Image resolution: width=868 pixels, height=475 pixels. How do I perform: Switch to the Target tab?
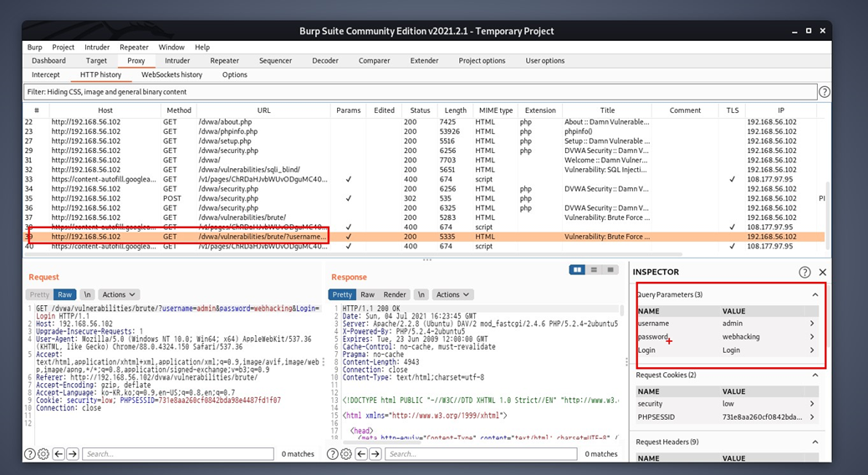pos(96,61)
